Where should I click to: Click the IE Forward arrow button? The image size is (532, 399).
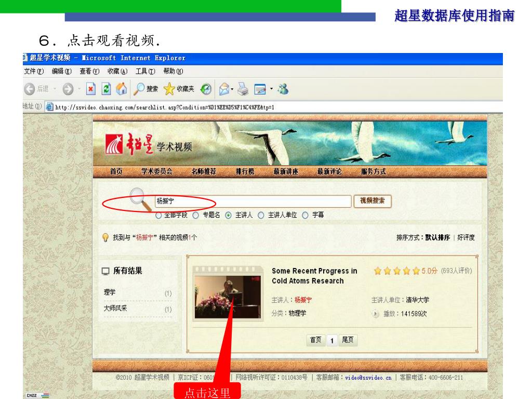pyautogui.click(x=68, y=89)
